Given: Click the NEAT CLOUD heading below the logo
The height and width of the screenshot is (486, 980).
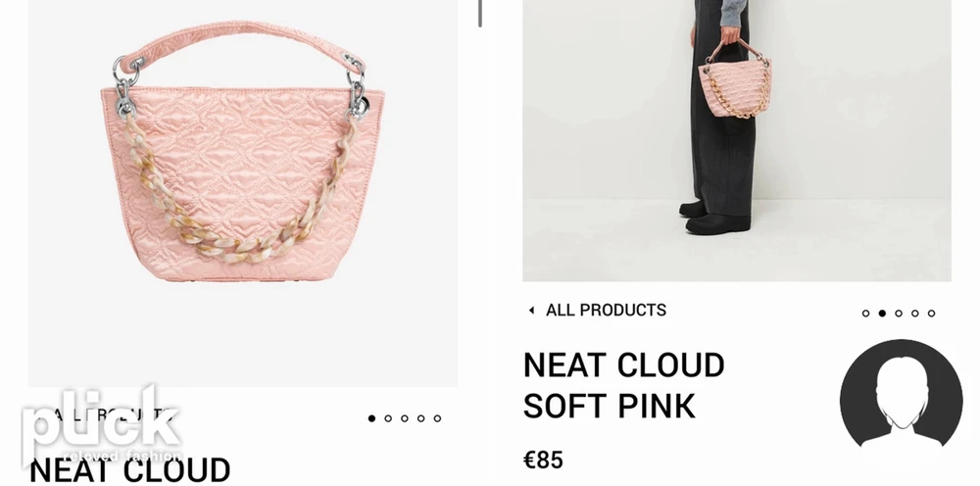Looking at the screenshot, I should (129, 471).
